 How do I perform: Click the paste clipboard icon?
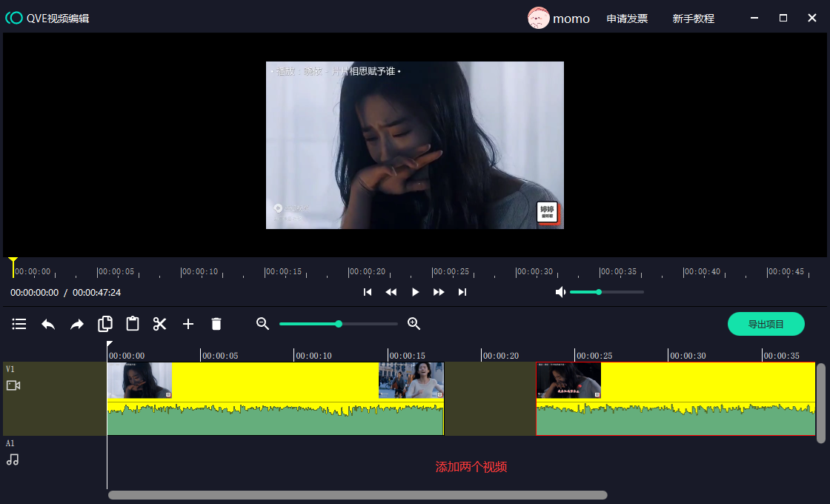pyautogui.click(x=133, y=324)
